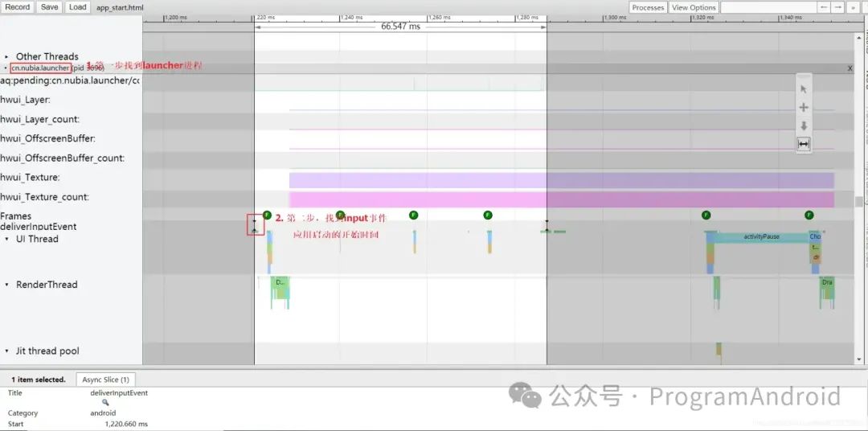
Task: Open the Async Slice (1) tab
Action: click(106, 380)
